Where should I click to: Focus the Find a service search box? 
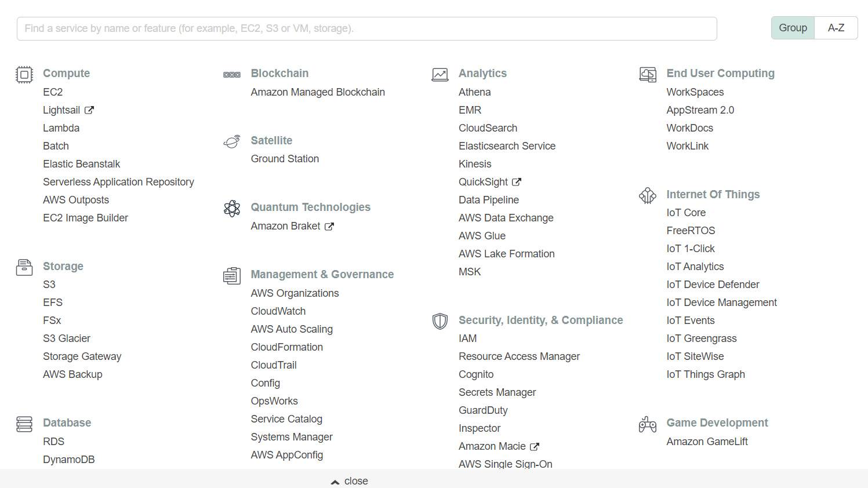coord(367,28)
